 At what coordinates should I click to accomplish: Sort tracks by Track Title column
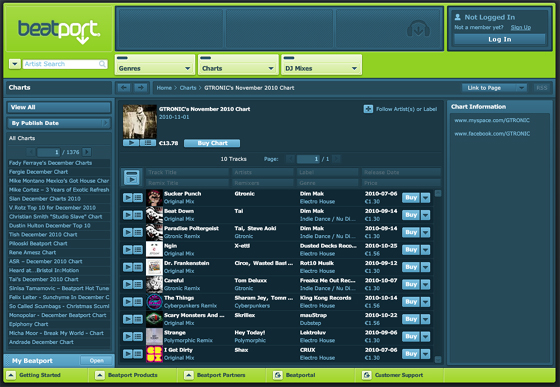point(187,172)
